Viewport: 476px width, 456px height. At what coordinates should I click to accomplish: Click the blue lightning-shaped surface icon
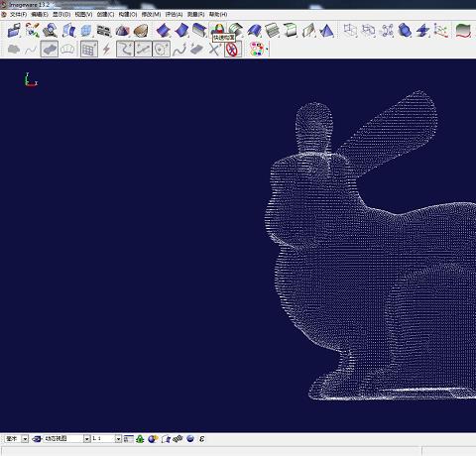422,31
